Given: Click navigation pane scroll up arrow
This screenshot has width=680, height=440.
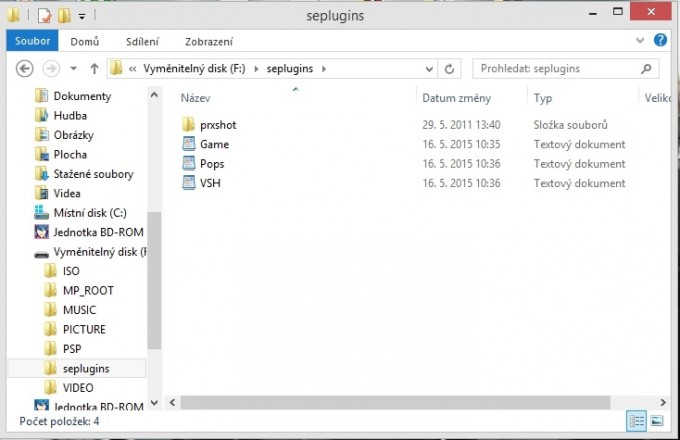Looking at the screenshot, I should pos(154,94).
